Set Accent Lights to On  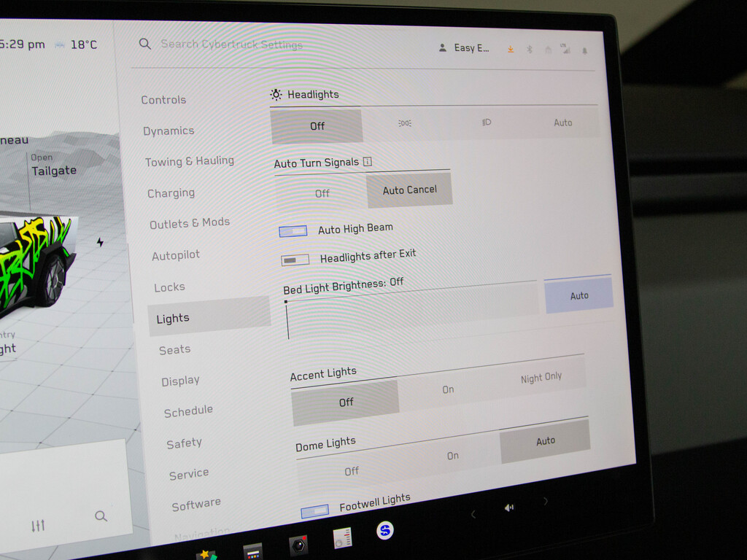448,389
